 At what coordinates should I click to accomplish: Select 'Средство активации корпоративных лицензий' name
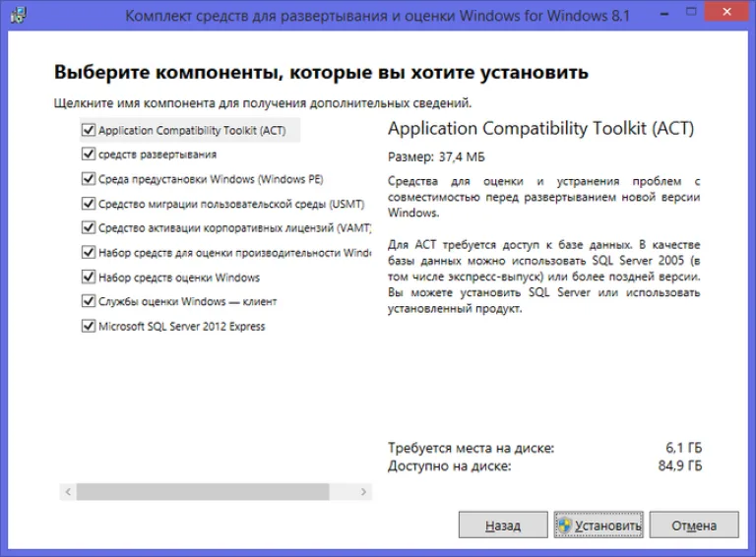tap(235, 228)
